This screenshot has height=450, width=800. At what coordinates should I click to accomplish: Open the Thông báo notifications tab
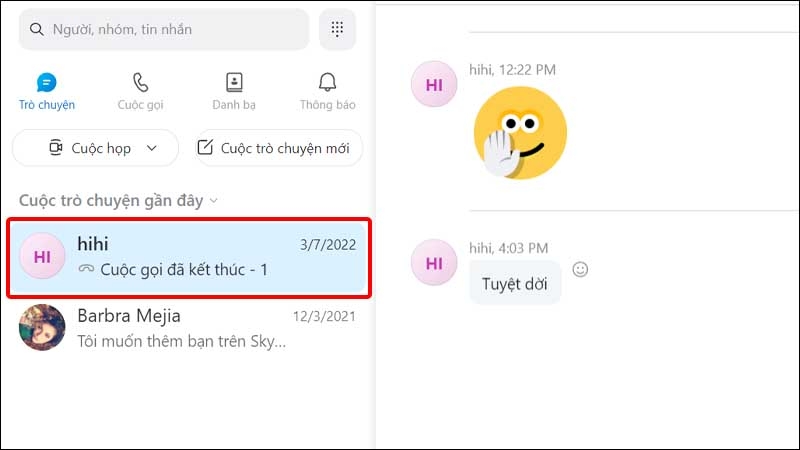point(328,92)
